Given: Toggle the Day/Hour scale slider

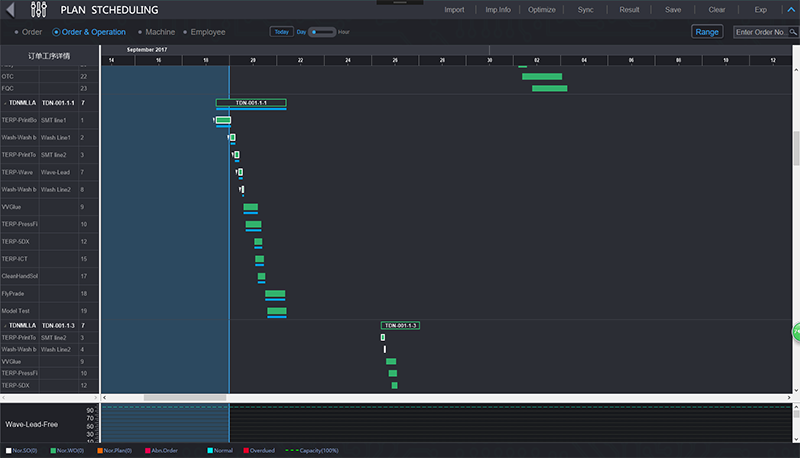Looking at the screenshot, I should coord(322,32).
